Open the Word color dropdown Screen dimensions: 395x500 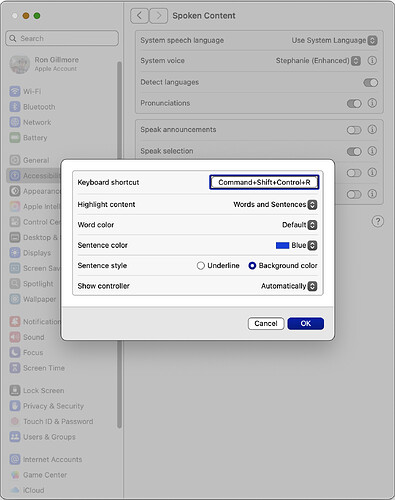tap(299, 225)
